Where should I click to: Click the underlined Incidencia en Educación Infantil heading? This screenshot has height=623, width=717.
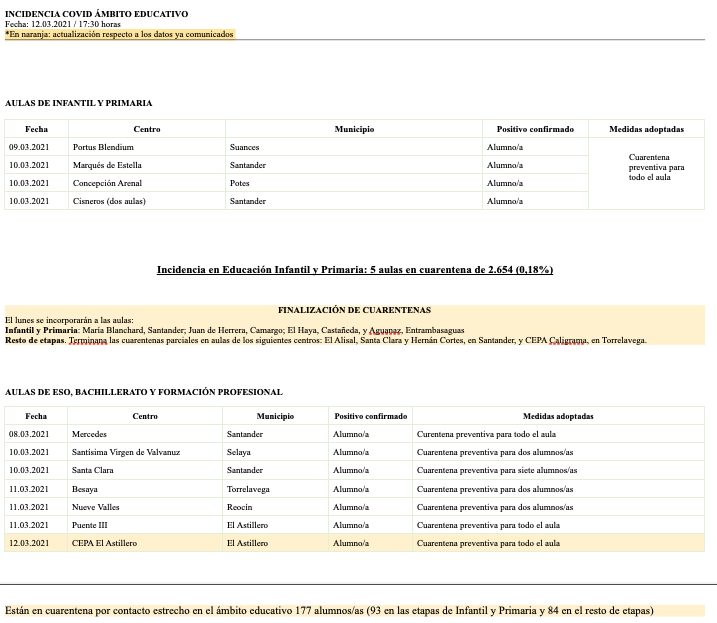click(355, 270)
